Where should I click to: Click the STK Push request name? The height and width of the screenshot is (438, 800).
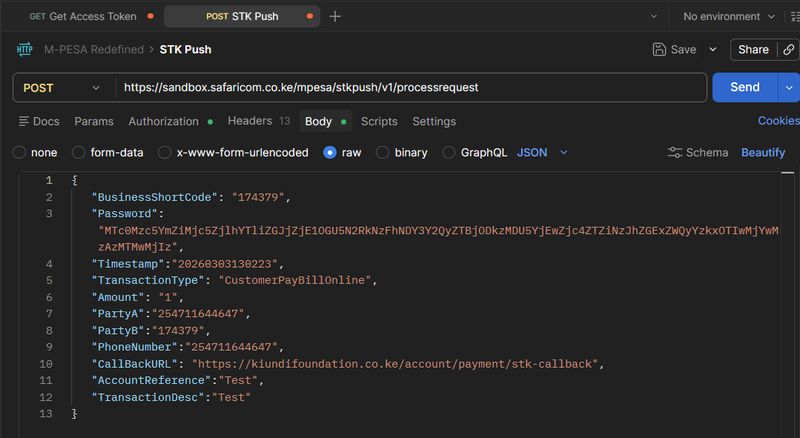pyautogui.click(x=185, y=50)
